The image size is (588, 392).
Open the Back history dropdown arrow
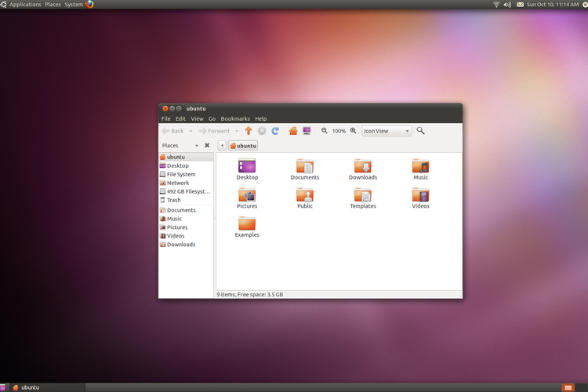(x=191, y=131)
